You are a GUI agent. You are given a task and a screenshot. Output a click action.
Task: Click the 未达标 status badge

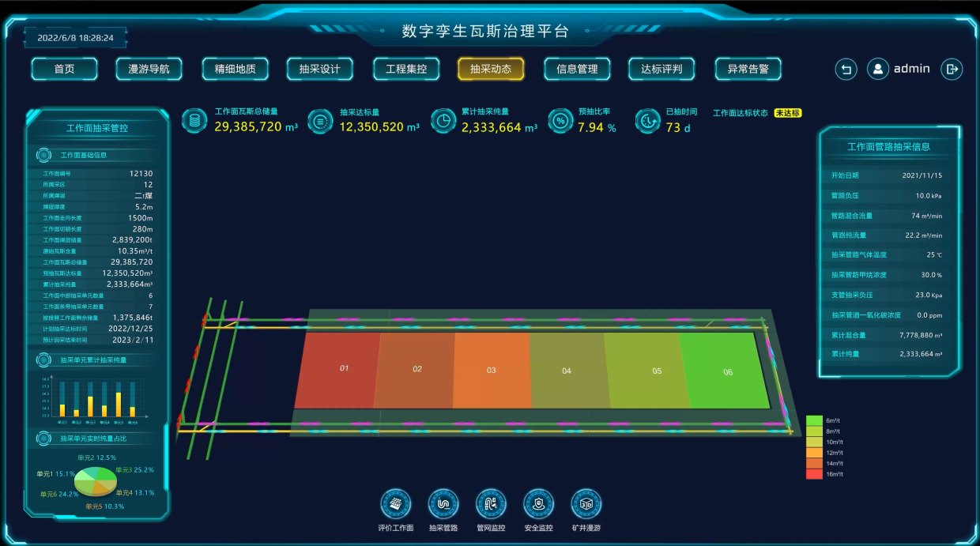(x=787, y=113)
